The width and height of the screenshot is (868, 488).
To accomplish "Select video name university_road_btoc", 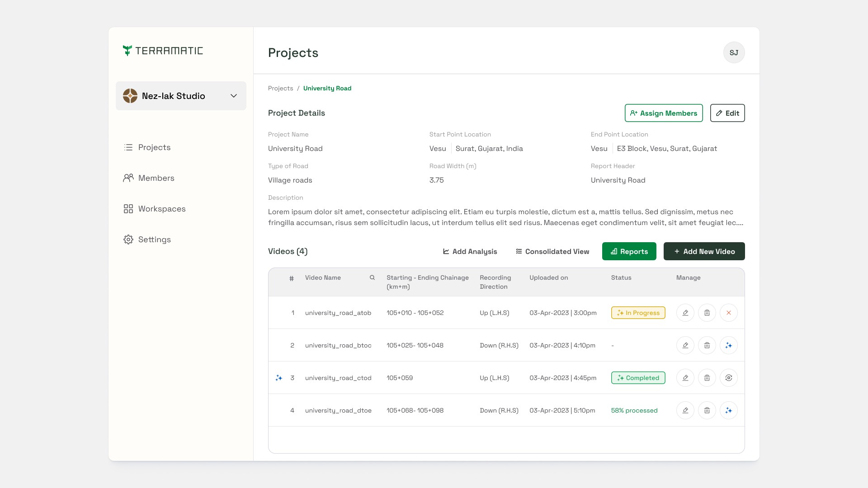I will click(x=338, y=345).
